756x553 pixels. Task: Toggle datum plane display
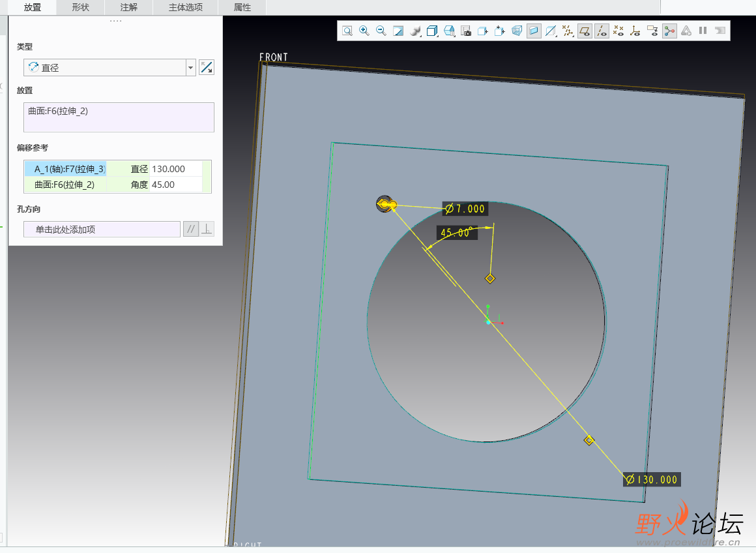point(585,31)
